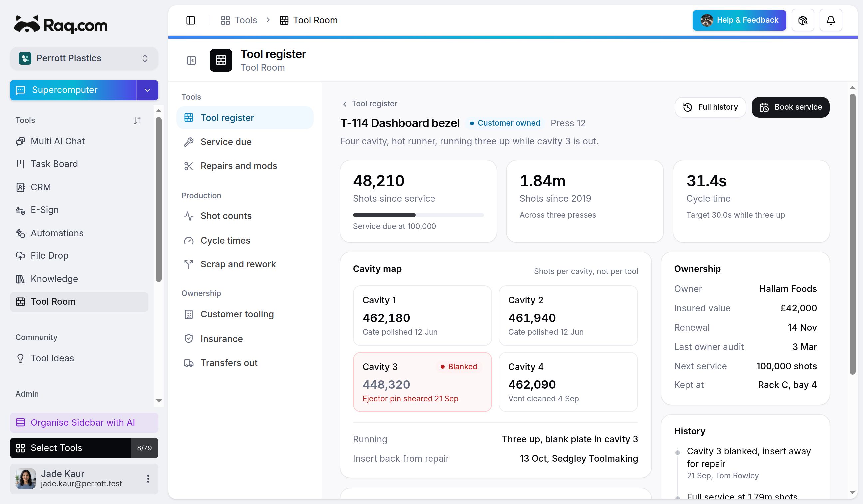Open the package search icon in header
Image resolution: width=863 pixels, height=504 pixels.
tap(802, 20)
